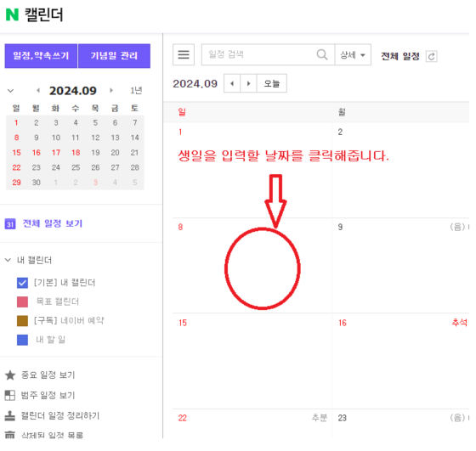Click the stamp icon for 캘린더 일정 정리하기
This screenshot has width=476, height=451.
[10, 415]
